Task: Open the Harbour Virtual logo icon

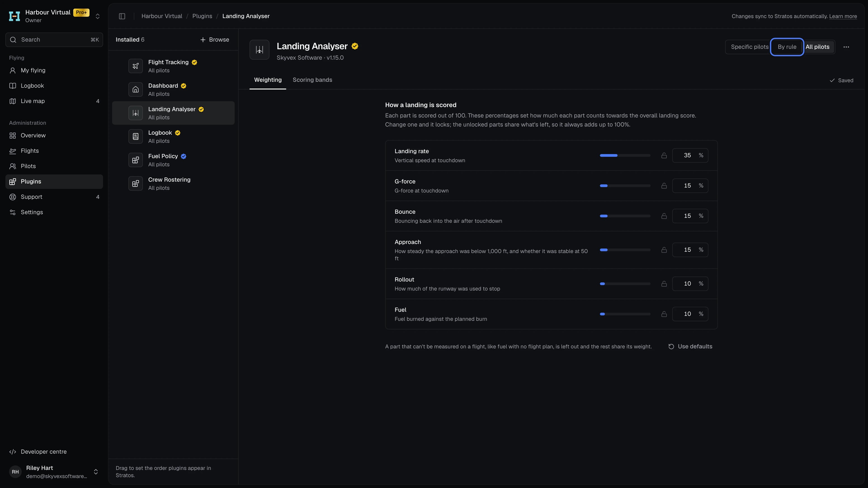Action: pyautogui.click(x=14, y=16)
